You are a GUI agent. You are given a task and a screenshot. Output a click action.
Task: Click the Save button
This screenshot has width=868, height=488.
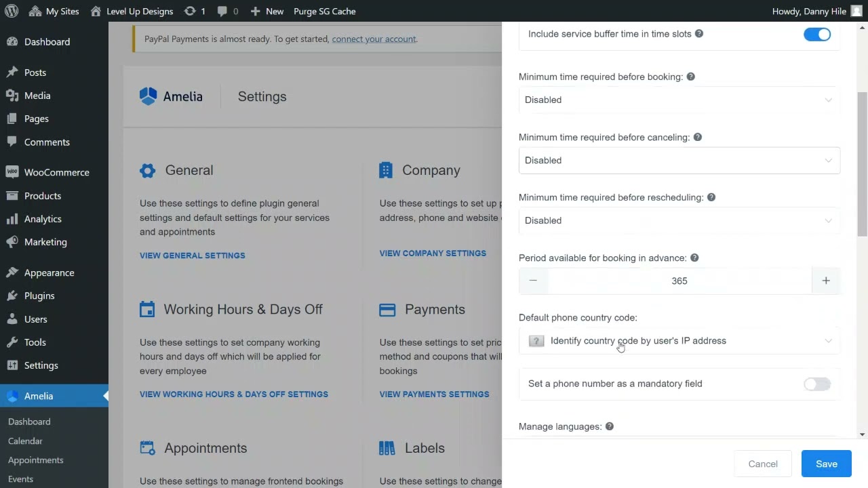click(827, 464)
